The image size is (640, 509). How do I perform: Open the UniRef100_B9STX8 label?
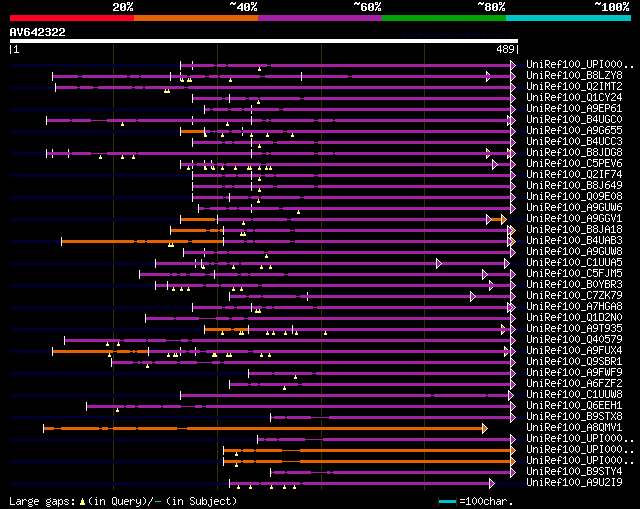click(574, 417)
